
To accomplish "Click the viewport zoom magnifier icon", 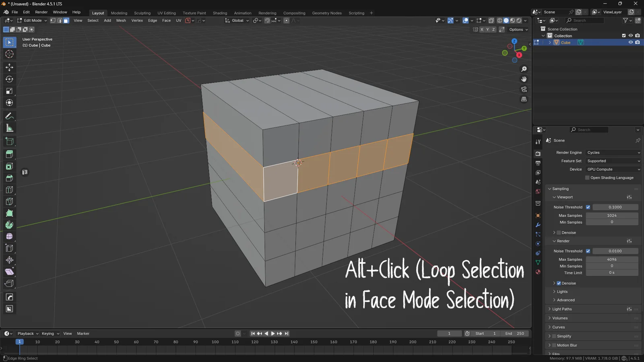I will (x=524, y=69).
